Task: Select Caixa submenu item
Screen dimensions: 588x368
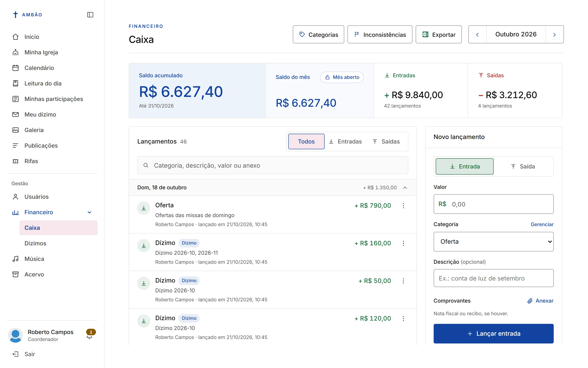Action: (59, 228)
